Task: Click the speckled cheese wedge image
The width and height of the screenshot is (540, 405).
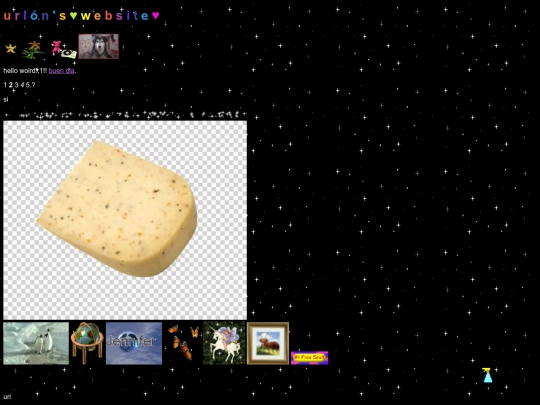Action: click(x=125, y=220)
